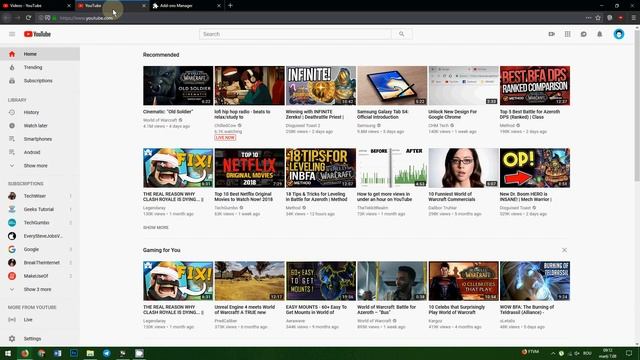Screen dimensions: 640x360
Task: Open Top 10 Netflix Original Movies thumbnail
Action: 249,168
